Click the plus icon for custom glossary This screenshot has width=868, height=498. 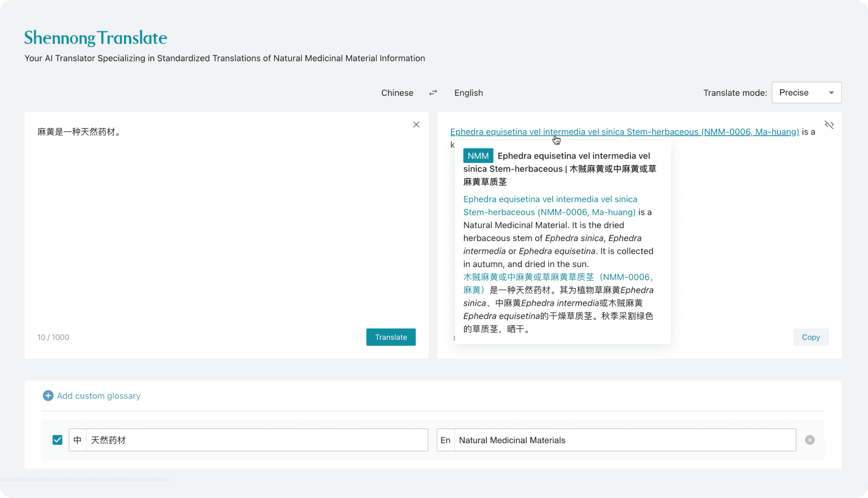click(48, 396)
